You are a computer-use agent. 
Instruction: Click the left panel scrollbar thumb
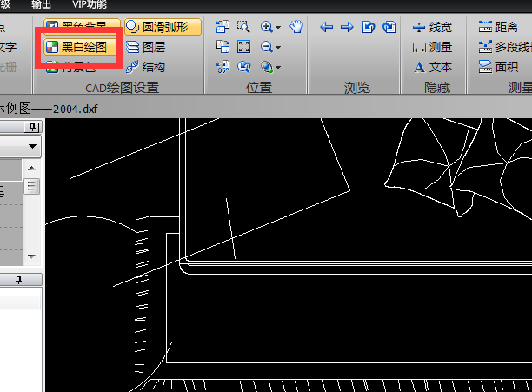pos(31,186)
